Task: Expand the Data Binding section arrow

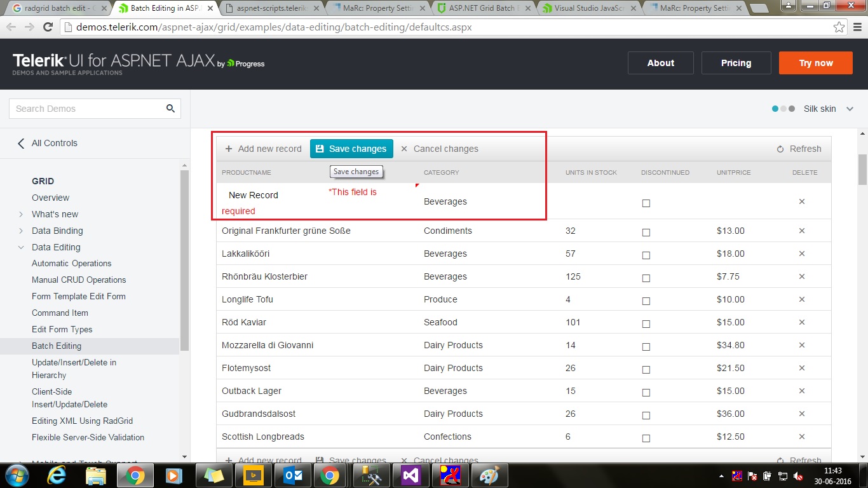Action: click(21, 231)
